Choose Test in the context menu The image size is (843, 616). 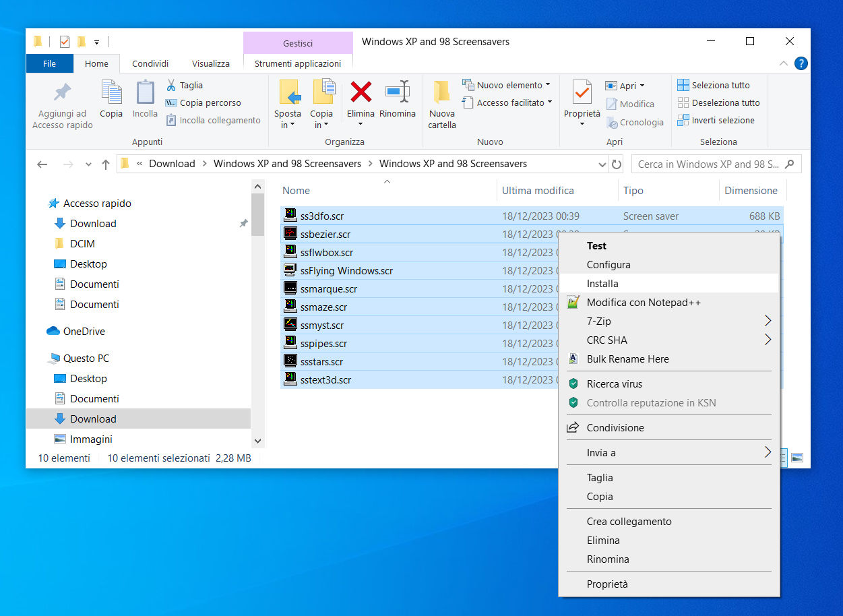pyautogui.click(x=669, y=246)
